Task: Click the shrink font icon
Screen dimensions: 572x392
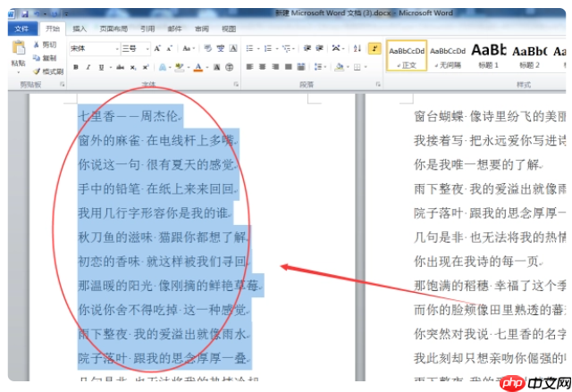Action: point(170,48)
